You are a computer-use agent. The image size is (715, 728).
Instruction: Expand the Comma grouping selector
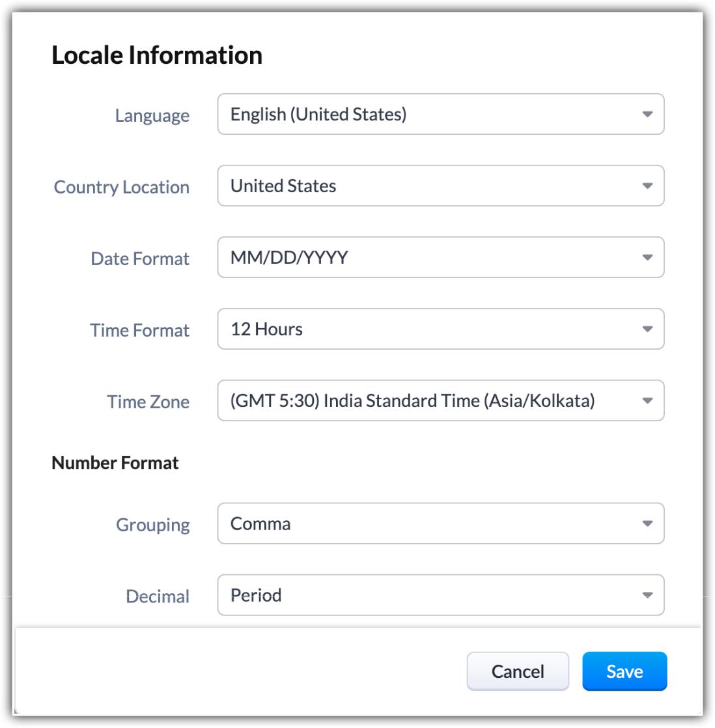point(441,524)
